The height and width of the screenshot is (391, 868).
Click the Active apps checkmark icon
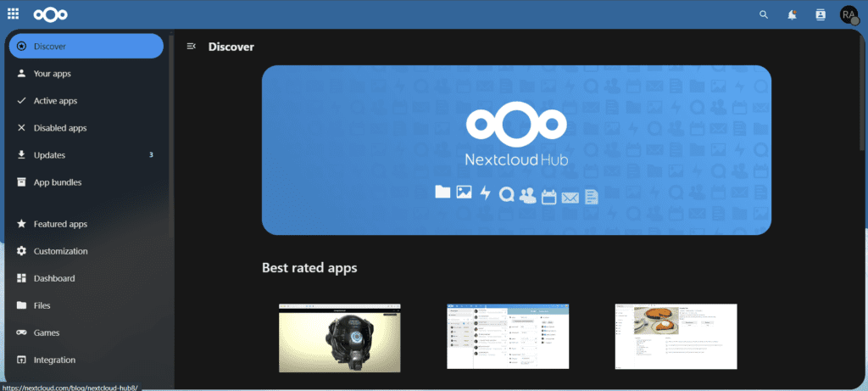coord(21,101)
